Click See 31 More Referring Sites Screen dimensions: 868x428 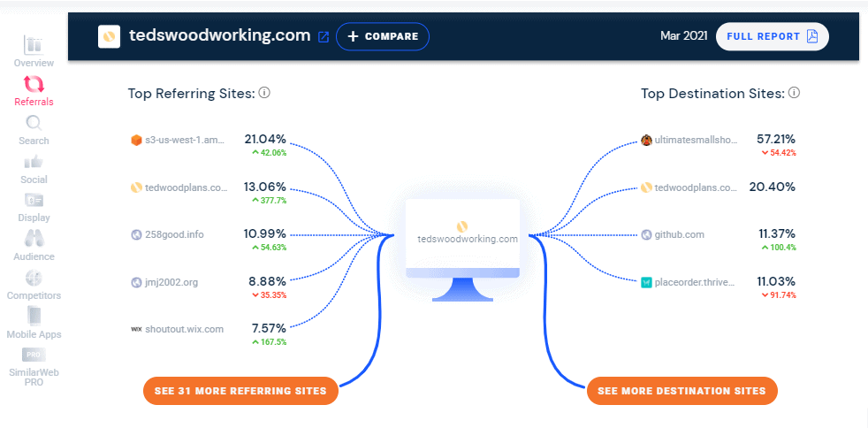240,391
